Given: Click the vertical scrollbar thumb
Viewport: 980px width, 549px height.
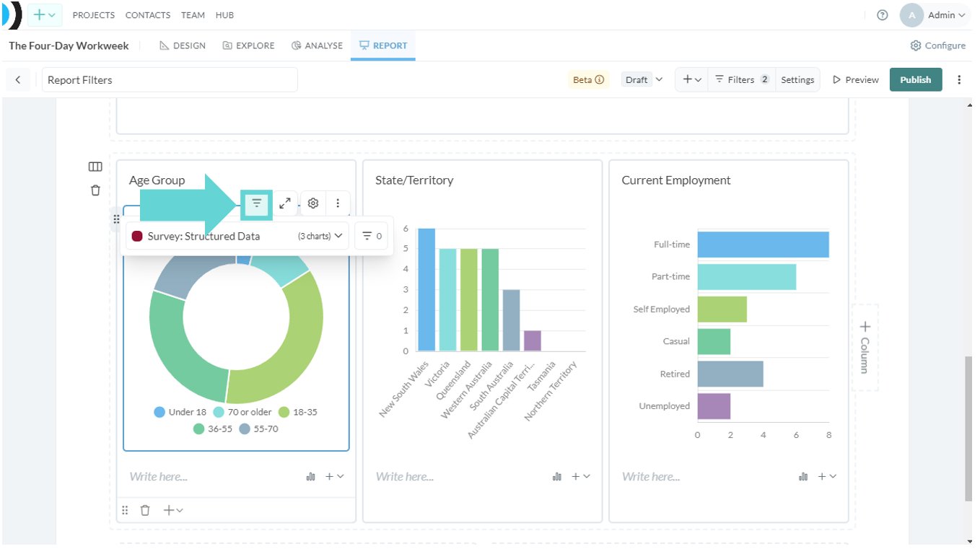Looking at the screenshot, I should tap(968, 429).
